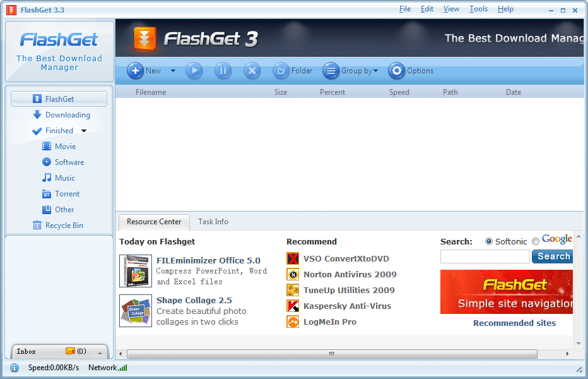Open the Edit menu

click(x=426, y=9)
